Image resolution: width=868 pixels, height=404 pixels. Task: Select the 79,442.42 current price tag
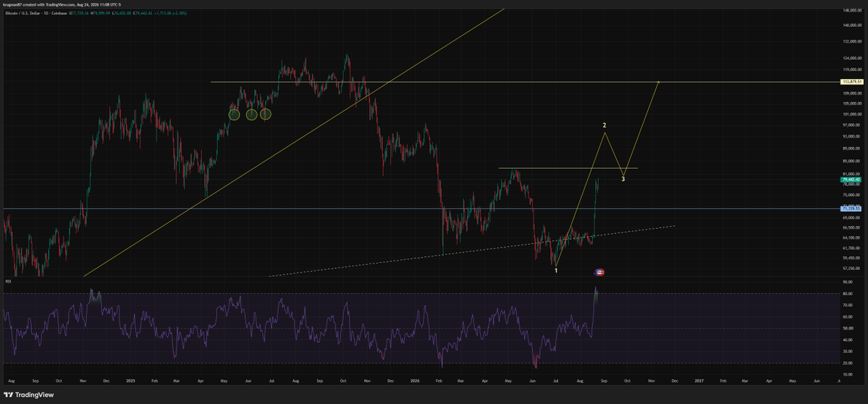pos(851,180)
